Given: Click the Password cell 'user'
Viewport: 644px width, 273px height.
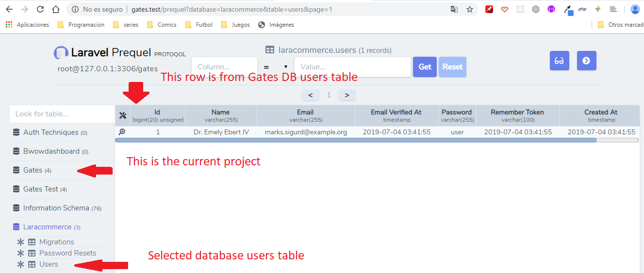Looking at the screenshot, I should point(457,132).
